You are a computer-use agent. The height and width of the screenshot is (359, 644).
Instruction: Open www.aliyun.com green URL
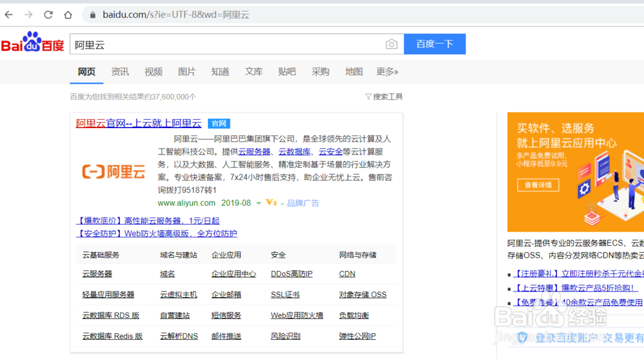[x=187, y=203]
